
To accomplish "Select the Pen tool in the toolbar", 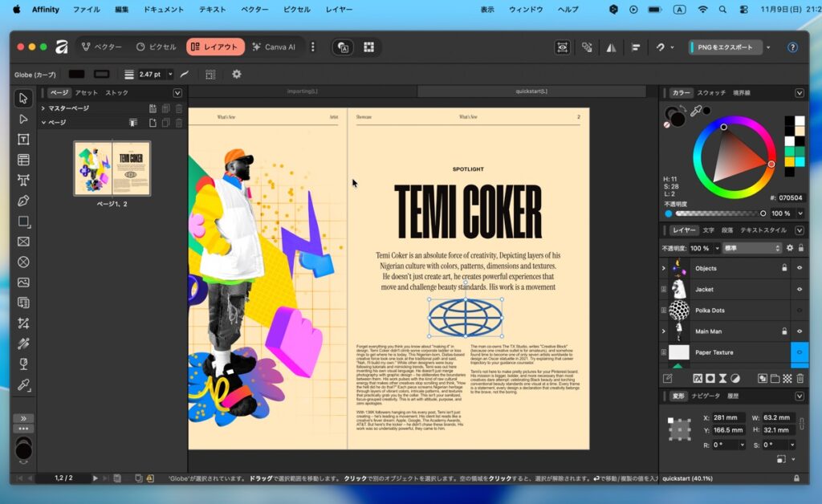I will 23,201.
